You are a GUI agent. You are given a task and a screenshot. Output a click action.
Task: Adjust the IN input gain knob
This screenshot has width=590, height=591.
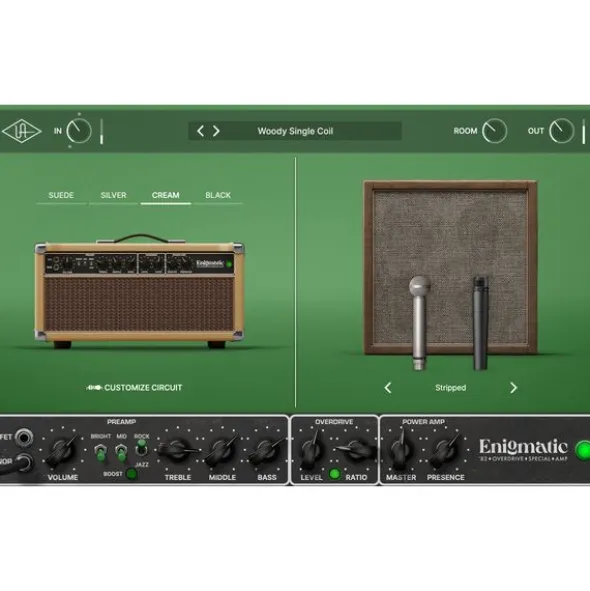(x=79, y=131)
